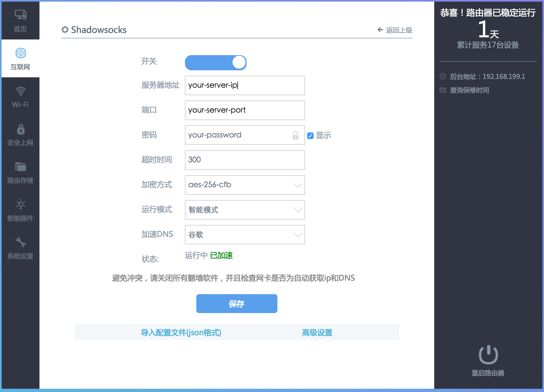Image resolution: width=544 pixels, height=392 pixels.
Task: Open 高级设置 advanced settings
Action: [317, 333]
